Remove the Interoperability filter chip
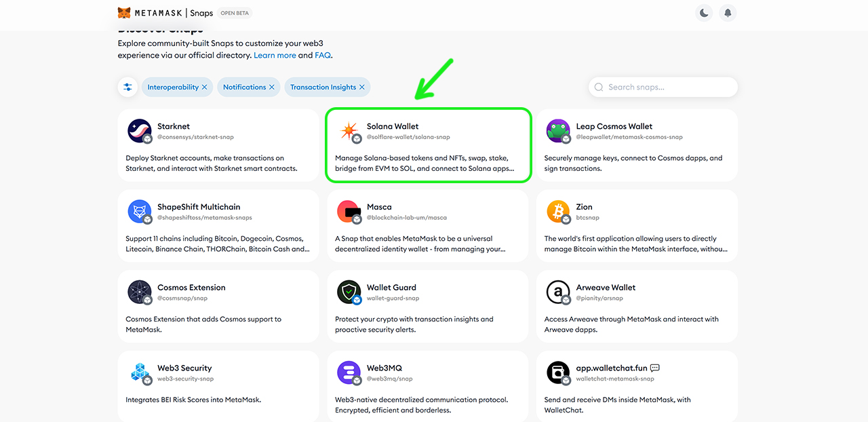The width and height of the screenshot is (868, 422). 206,88
